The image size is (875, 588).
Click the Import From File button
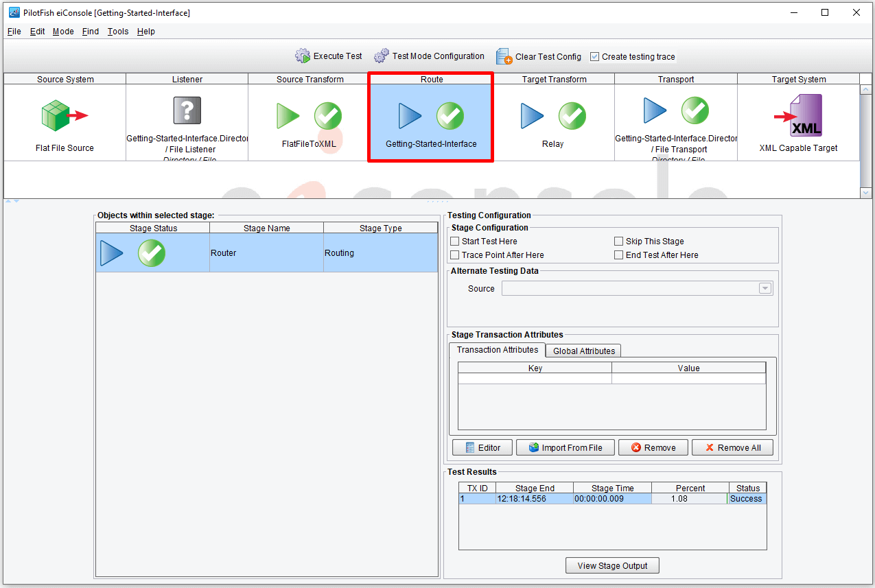[x=565, y=447]
